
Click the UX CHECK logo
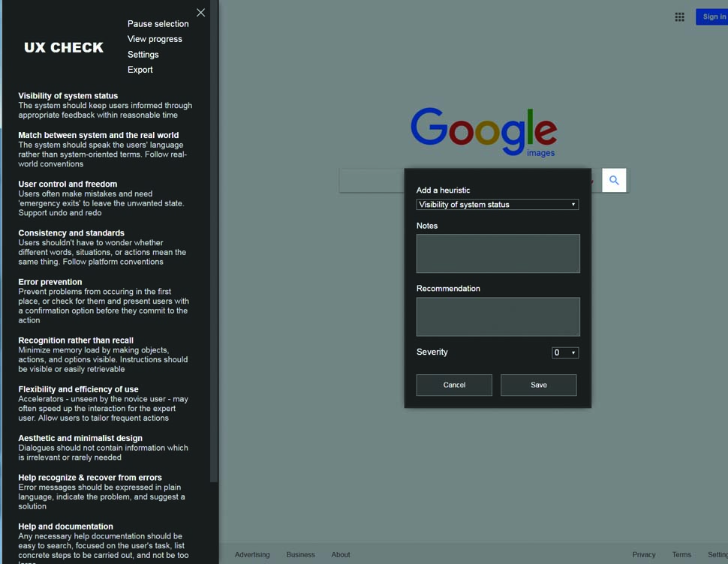point(64,47)
